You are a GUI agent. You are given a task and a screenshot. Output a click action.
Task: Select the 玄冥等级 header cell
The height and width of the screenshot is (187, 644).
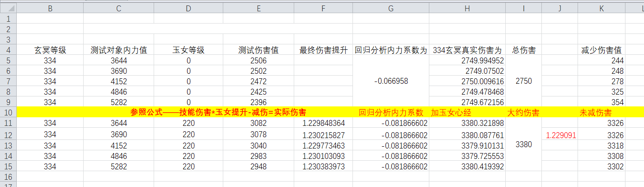point(50,50)
